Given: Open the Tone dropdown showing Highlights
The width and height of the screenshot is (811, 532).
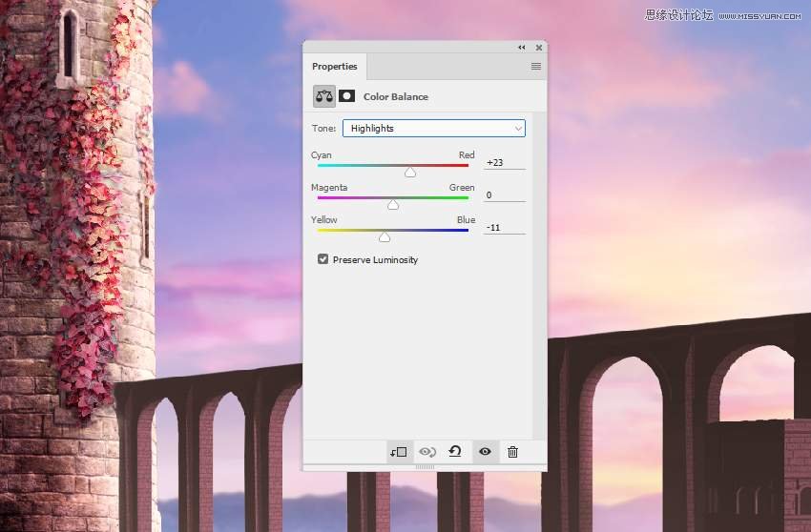Looking at the screenshot, I should click(x=434, y=128).
